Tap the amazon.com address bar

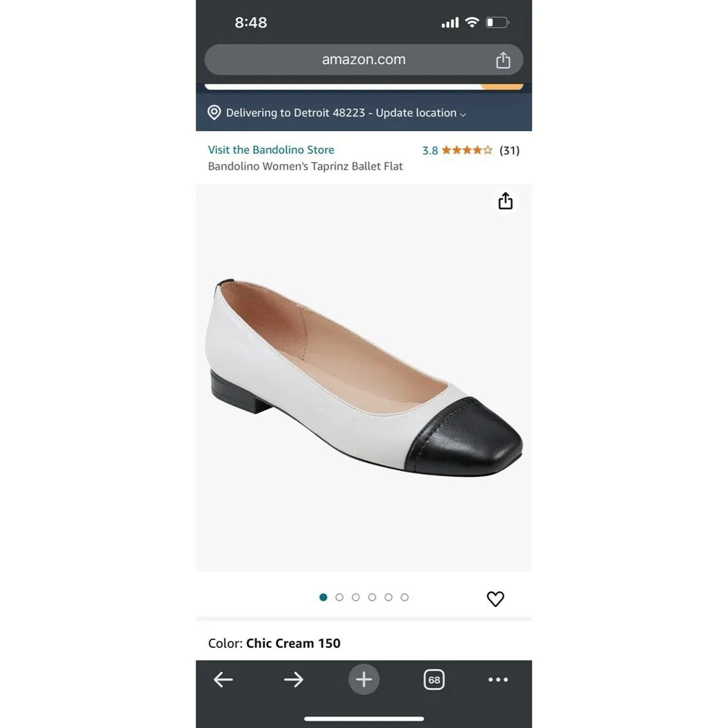click(364, 60)
